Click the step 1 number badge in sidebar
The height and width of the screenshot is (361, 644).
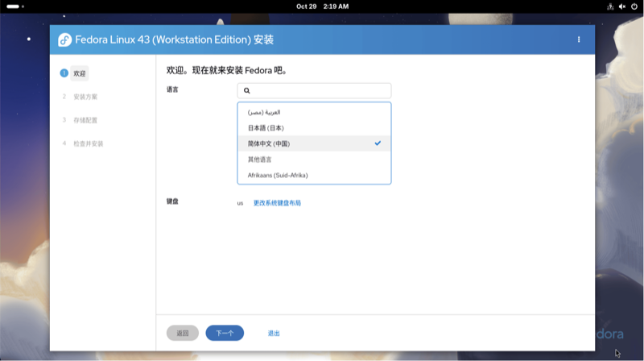point(64,73)
